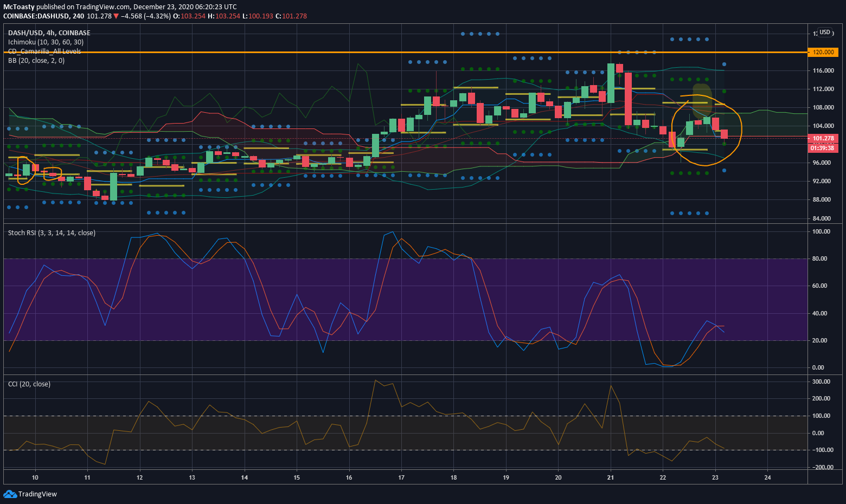Click the 40.00 Stoch RSI axis label
The width and height of the screenshot is (846, 504).
tap(820, 313)
